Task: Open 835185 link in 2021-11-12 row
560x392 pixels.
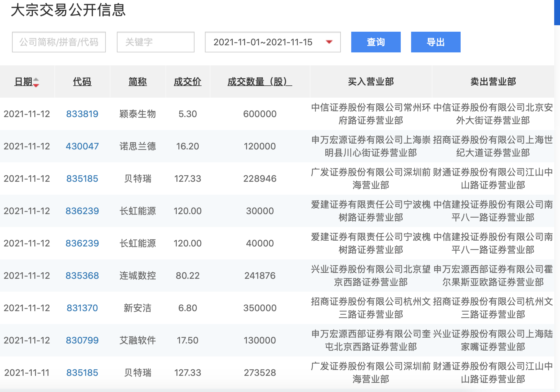Action: tap(82, 179)
